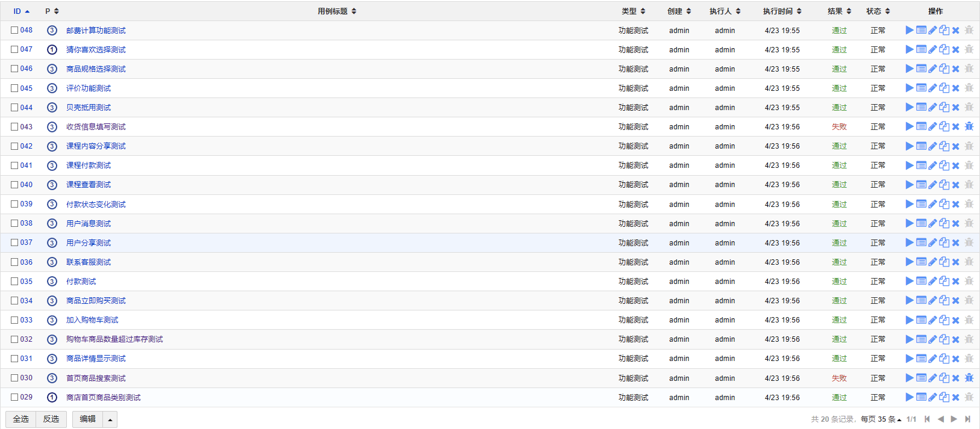Viewport: 980px width, 429px height.
Task: Open the 每页 35 条 page-size dropdown
Action: pos(881,419)
